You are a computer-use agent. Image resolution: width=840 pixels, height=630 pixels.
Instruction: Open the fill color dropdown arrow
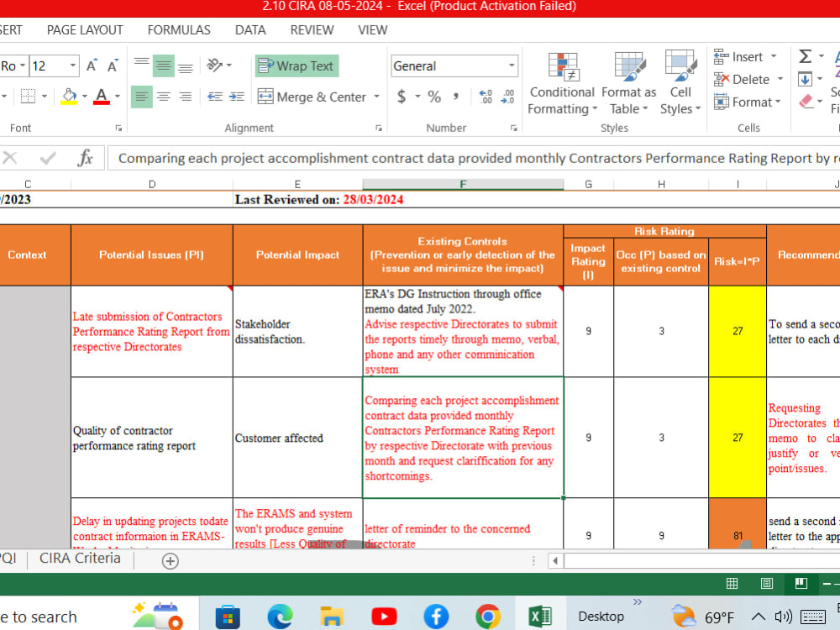coord(85,97)
